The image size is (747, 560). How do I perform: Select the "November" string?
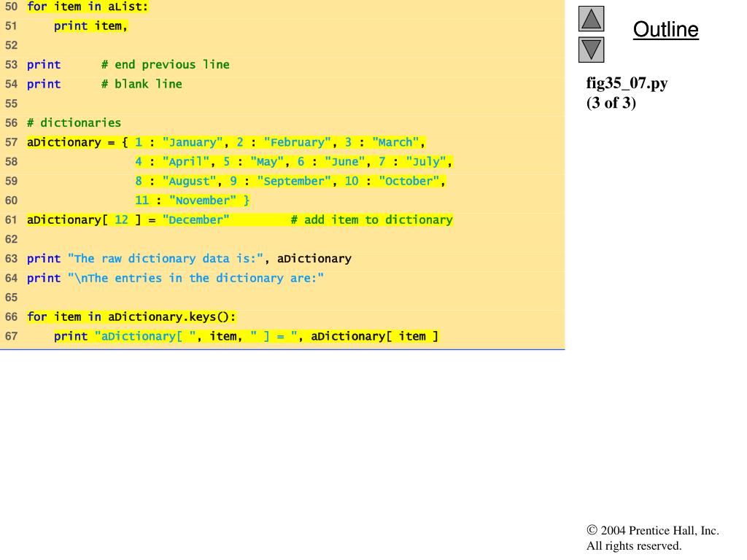click(x=203, y=201)
